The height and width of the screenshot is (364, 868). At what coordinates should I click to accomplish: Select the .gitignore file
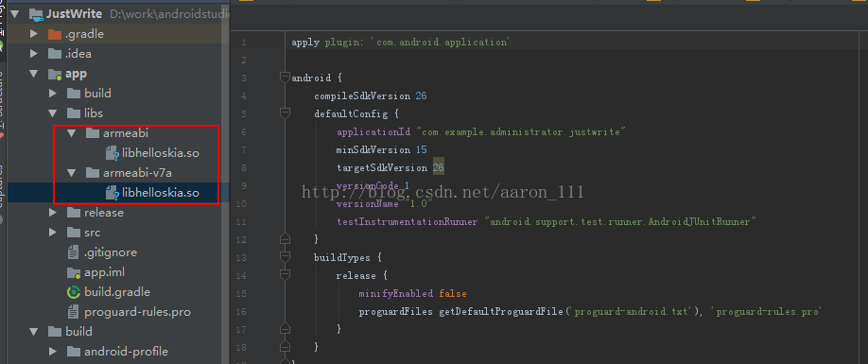(111, 252)
